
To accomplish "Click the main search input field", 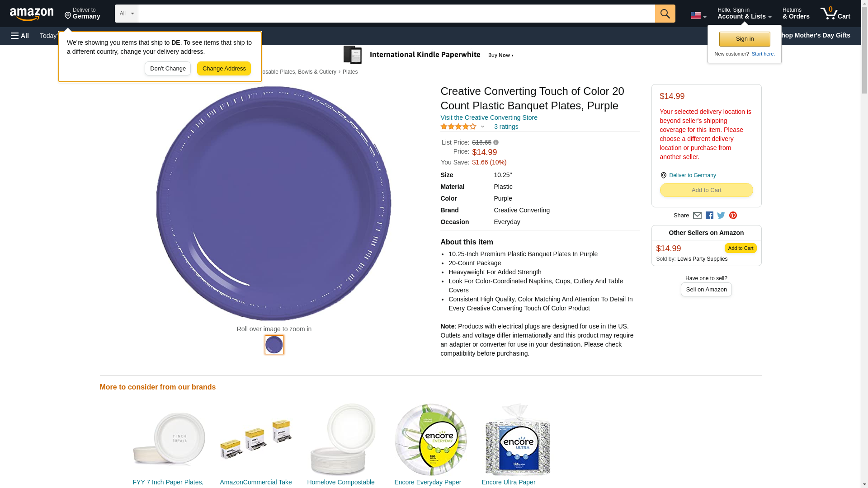I will coord(396,14).
